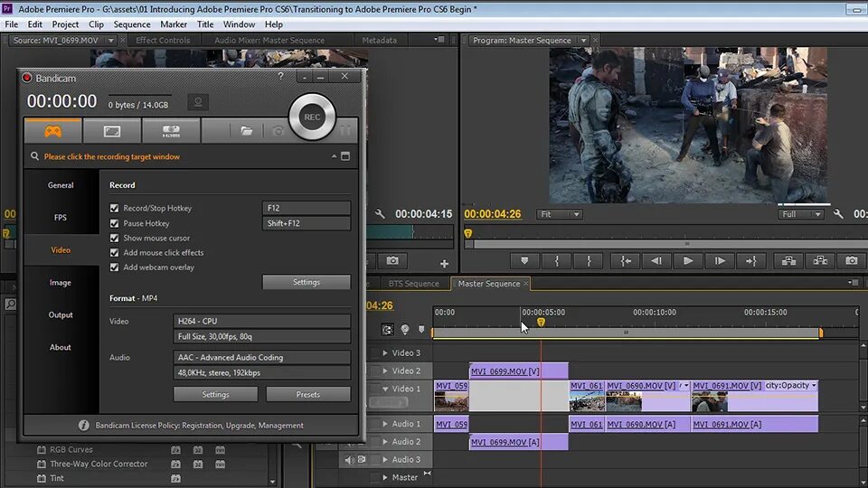Click Bandicam window-mode square icon
This screenshot has height=488, width=868.
tap(345, 156)
